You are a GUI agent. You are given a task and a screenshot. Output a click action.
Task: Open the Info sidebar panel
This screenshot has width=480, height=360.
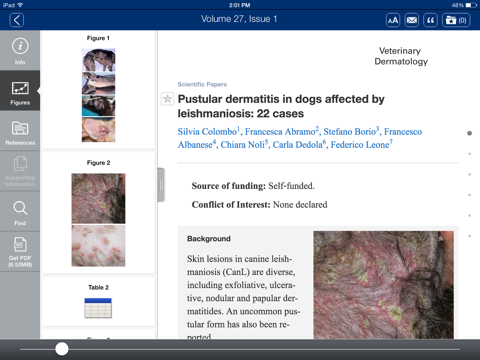(20, 51)
